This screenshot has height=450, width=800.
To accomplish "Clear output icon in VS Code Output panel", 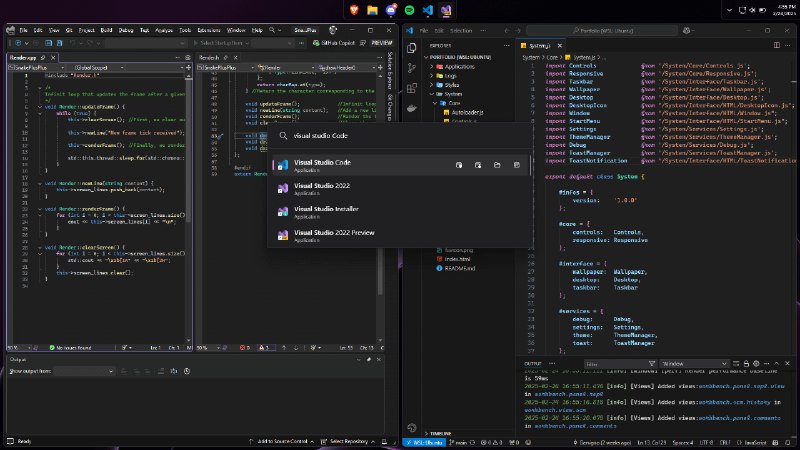I will click(736, 364).
